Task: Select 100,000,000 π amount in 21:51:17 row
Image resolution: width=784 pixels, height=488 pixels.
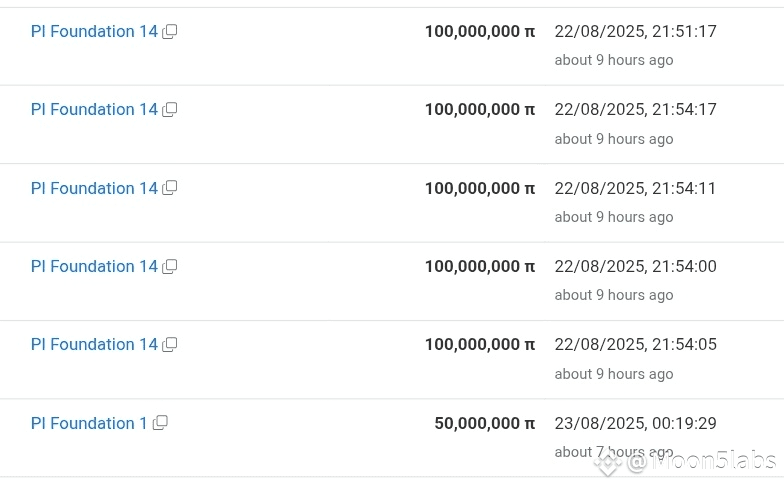Action: (x=480, y=32)
